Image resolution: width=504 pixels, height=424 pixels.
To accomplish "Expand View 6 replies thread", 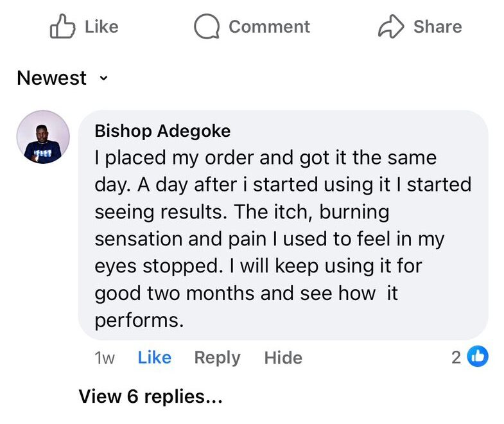I will [x=150, y=396].
